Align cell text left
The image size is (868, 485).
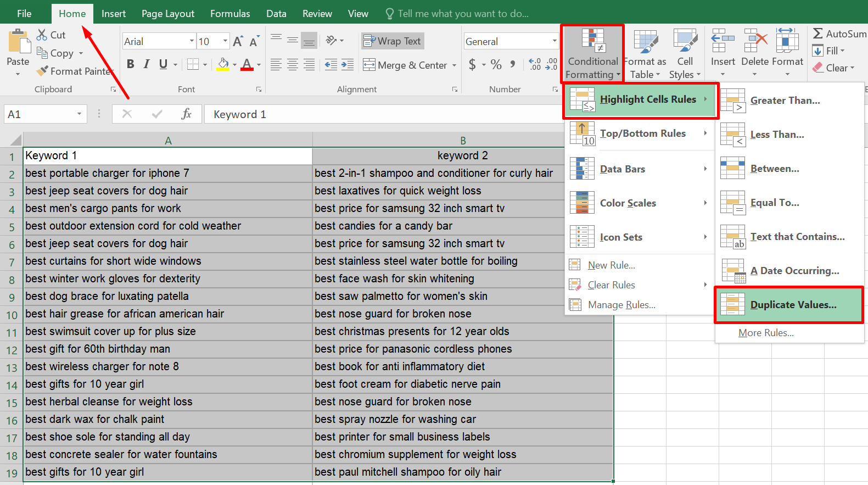tap(276, 65)
